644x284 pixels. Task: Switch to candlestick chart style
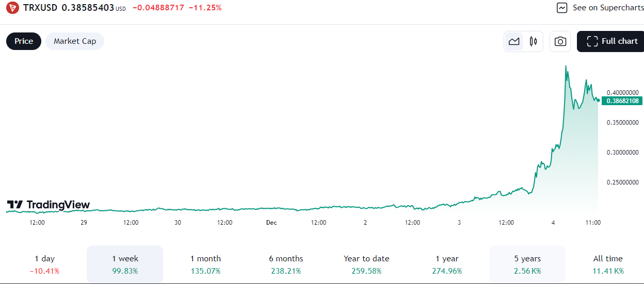coord(533,42)
